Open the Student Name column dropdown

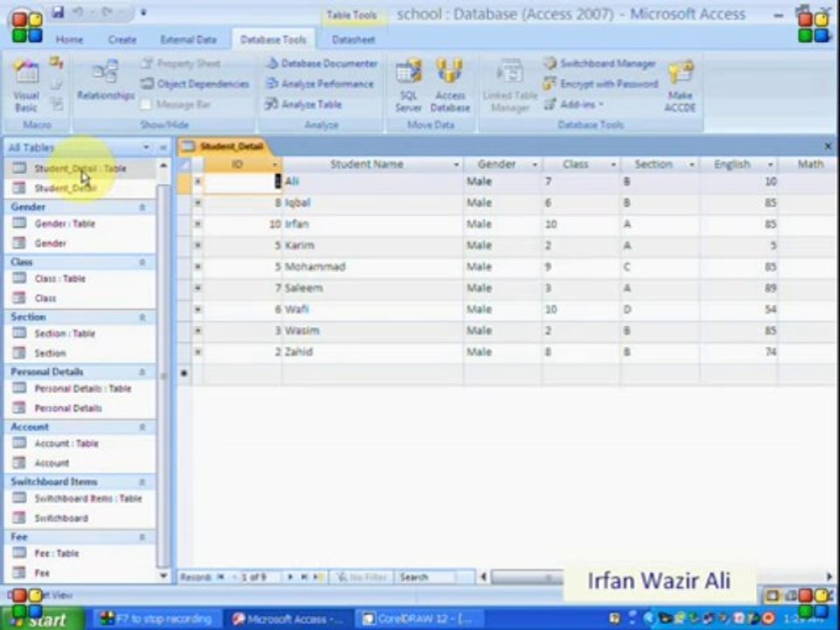(x=457, y=164)
